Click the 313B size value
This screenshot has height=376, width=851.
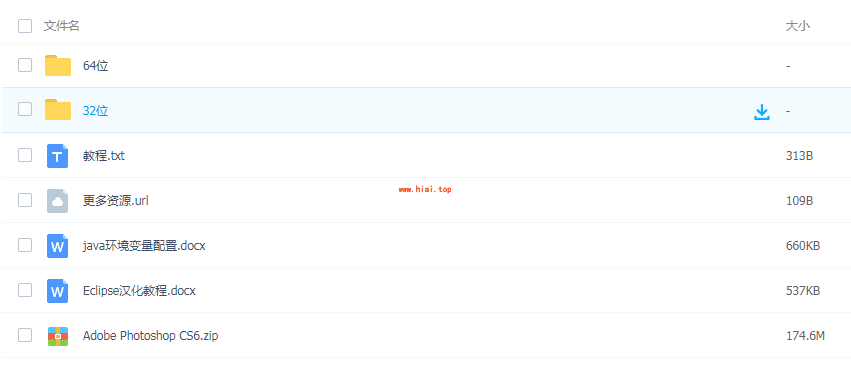coord(799,156)
